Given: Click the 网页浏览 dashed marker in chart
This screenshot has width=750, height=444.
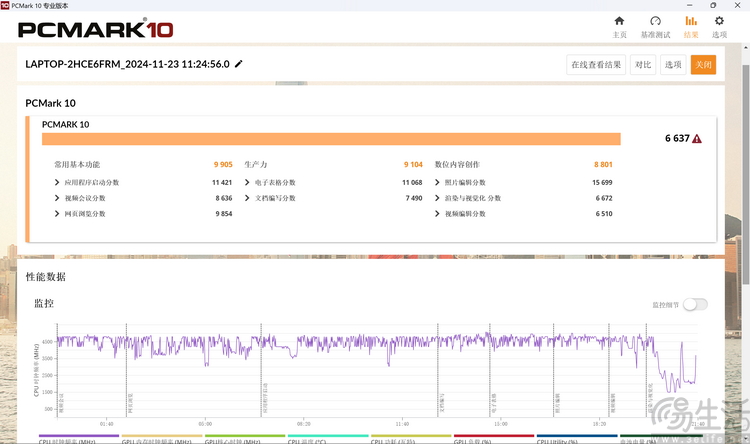Looking at the screenshot, I should 126,369.
